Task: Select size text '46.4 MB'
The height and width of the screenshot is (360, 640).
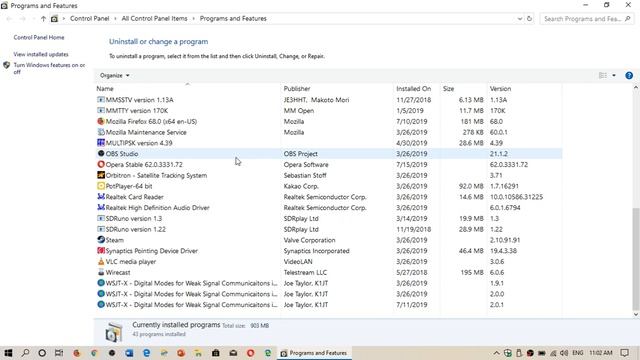Action: click(x=471, y=251)
